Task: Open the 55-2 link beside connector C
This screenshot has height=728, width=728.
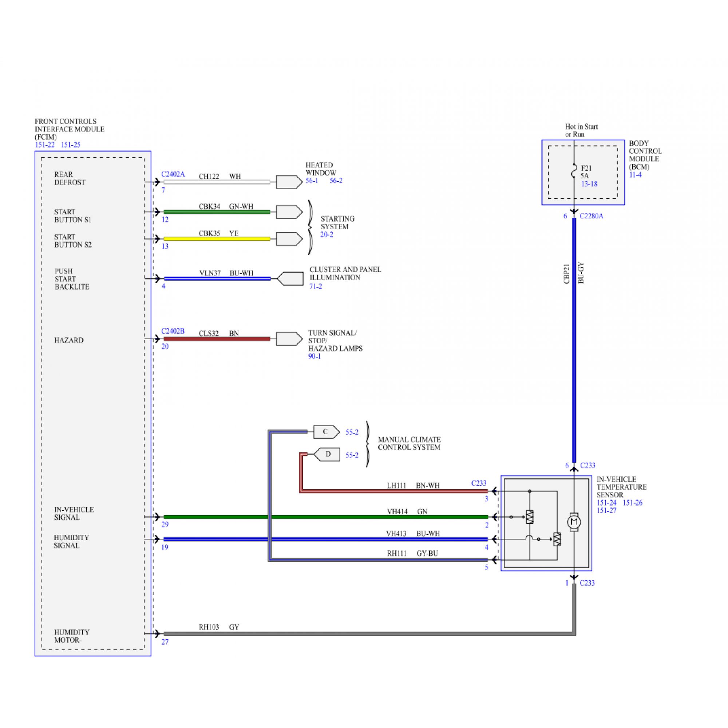Action: point(352,432)
